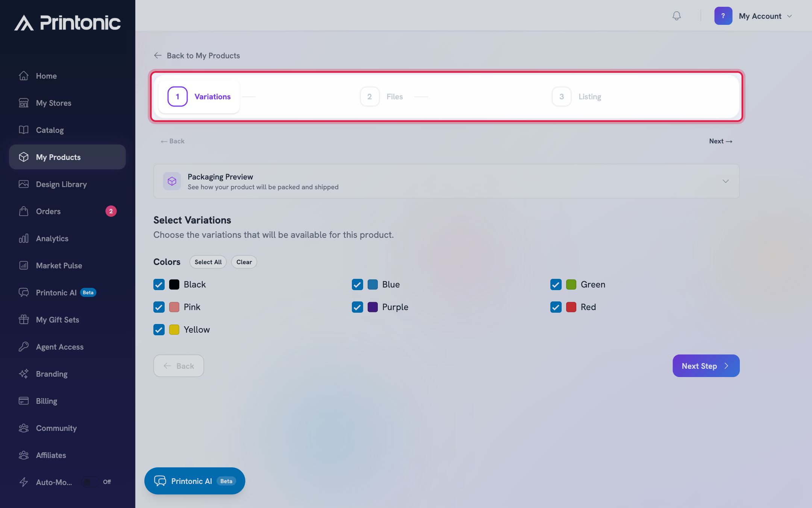The height and width of the screenshot is (508, 812).
Task: Click Select All colors button
Action: [x=208, y=262]
